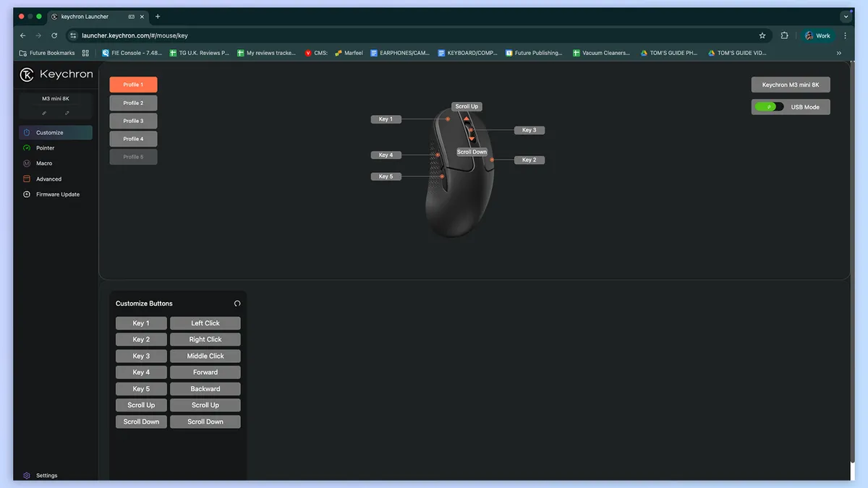The height and width of the screenshot is (488, 868).
Task: Click the Scroll Down label near the mouse wheel
Action: click(472, 152)
